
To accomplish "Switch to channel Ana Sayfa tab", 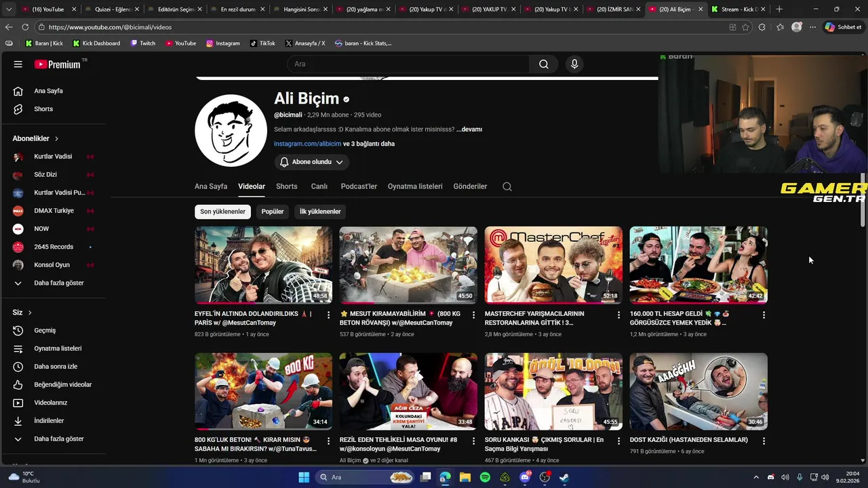I will (x=211, y=186).
